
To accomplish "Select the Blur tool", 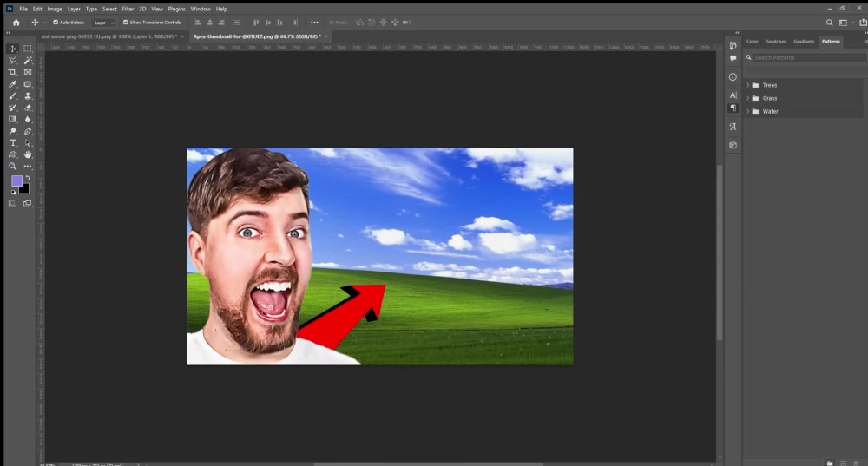I will point(28,119).
